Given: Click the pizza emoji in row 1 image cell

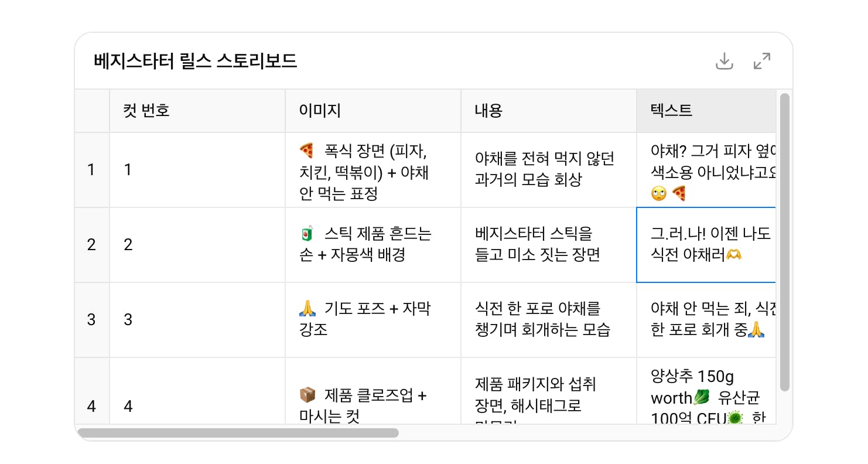Looking at the screenshot, I should pyautogui.click(x=307, y=151).
